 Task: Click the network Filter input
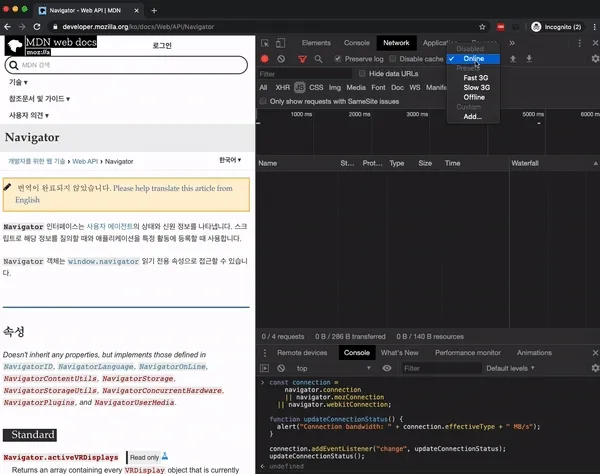pos(305,74)
